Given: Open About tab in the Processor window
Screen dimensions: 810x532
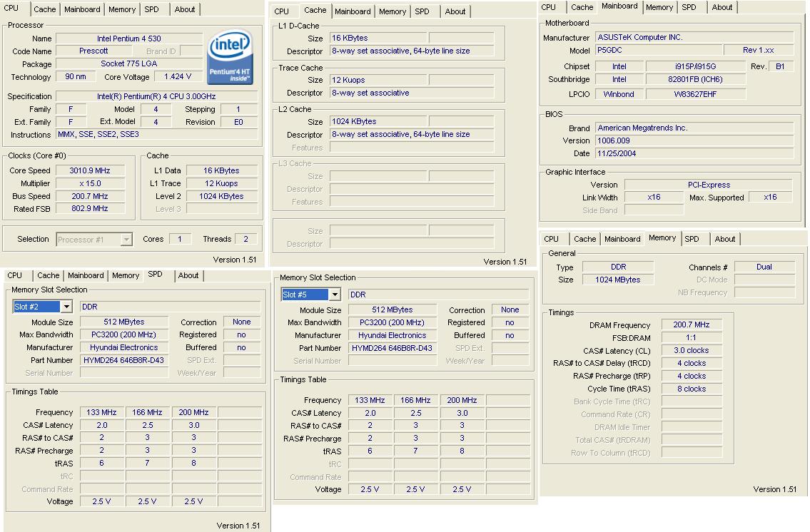Looking at the screenshot, I should (185, 9).
